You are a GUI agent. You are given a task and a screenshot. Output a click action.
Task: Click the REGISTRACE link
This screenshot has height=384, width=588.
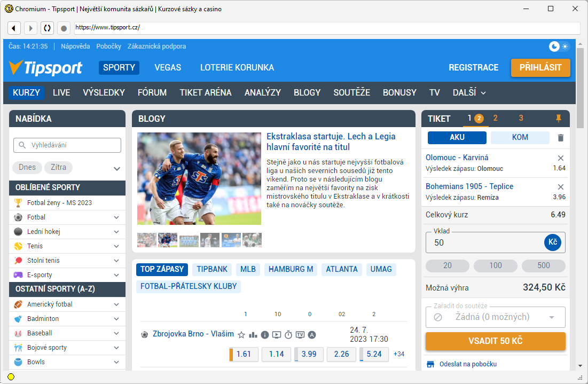pyautogui.click(x=474, y=68)
